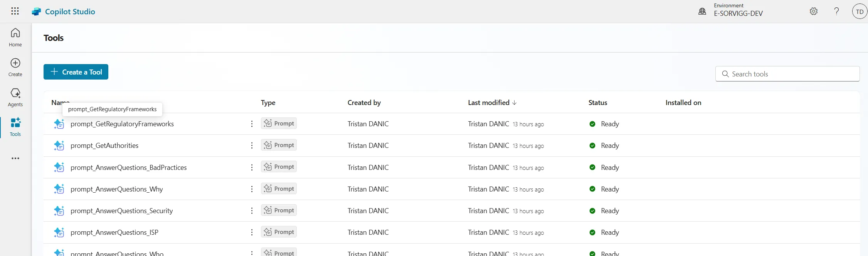Click Ready status text for prompt_AnswerQuestions_Security
The image size is (868, 256).
pos(610,211)
